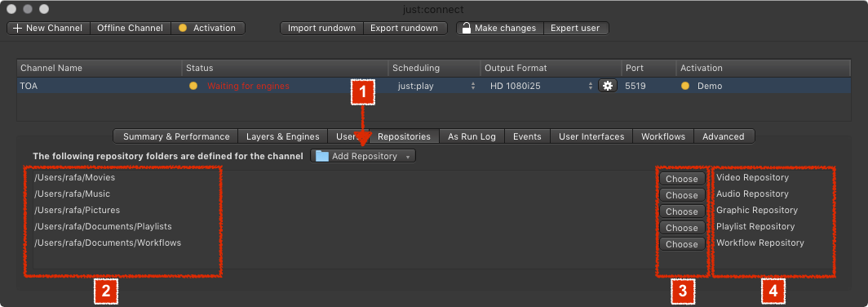
Task: Click Choose for Audio Repository
Action: [681, 195]
